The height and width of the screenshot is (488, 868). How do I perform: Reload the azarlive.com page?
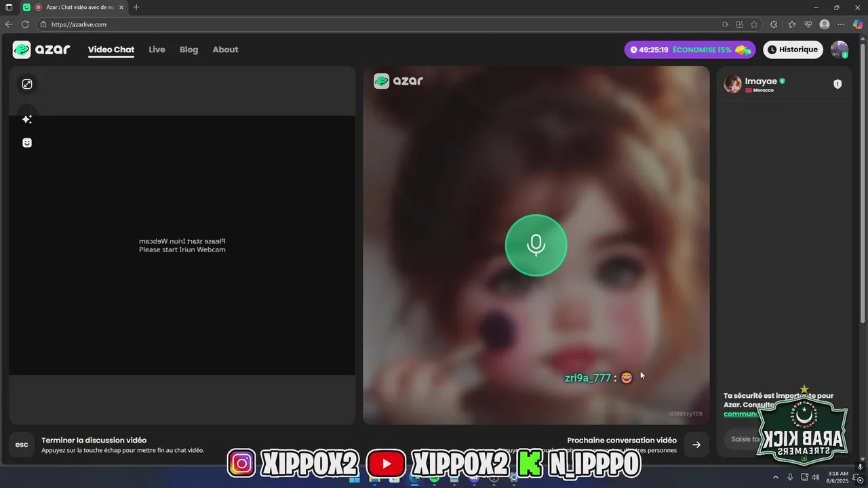coord(25,24)
